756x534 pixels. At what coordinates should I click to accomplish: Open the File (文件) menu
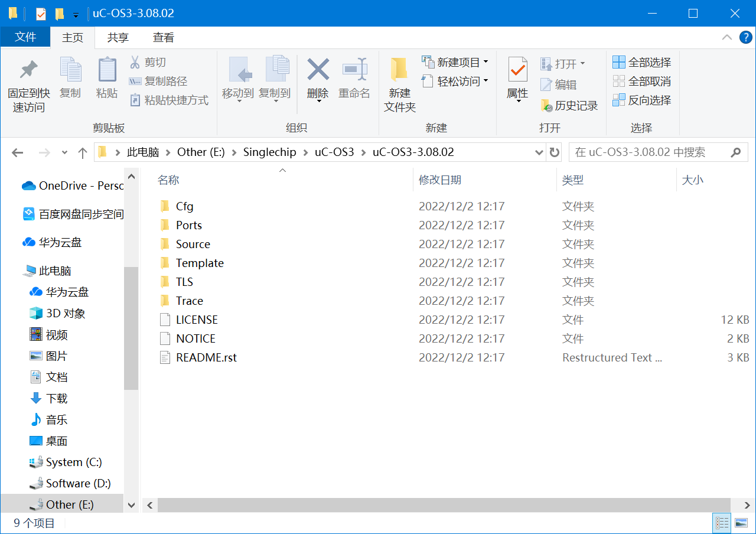tap(25, 37)
